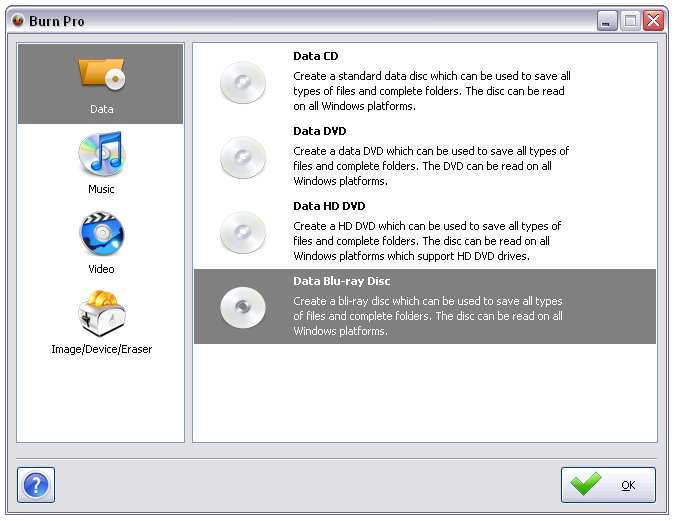
Task: Click the Data CD disc icon
Action: pos(243,83)
